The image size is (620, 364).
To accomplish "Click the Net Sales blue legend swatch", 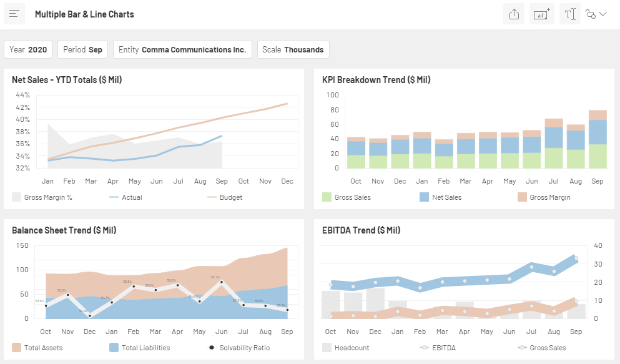I will coord(425,197).
